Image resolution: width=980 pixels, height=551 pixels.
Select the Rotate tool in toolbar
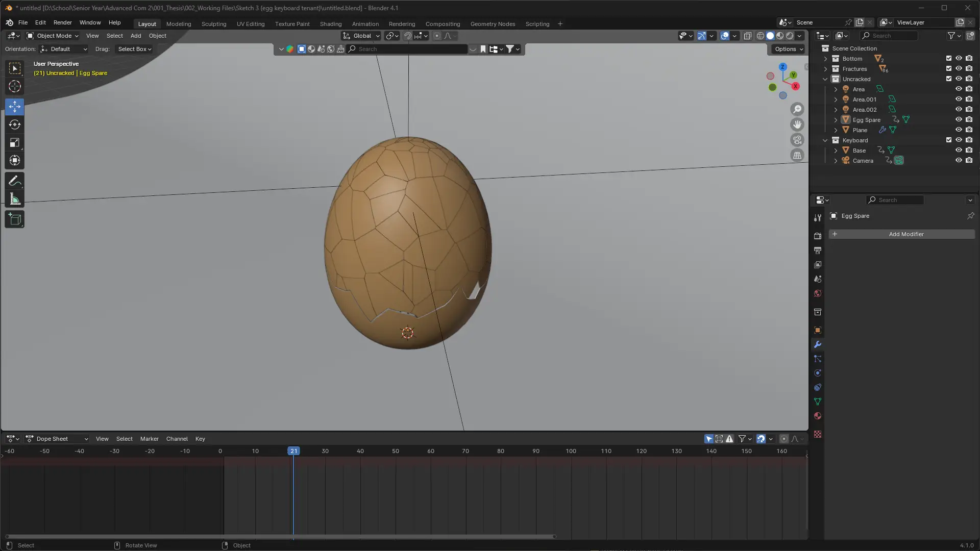pos(14,124)
